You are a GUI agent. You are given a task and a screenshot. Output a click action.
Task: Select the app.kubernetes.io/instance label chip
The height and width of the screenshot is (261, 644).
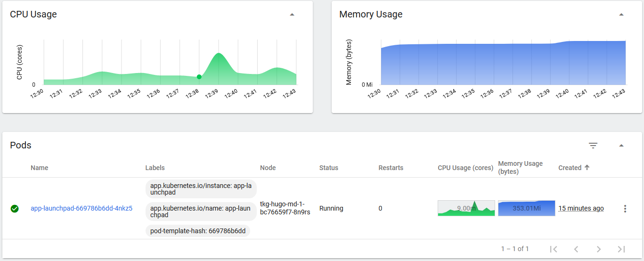point(201,189)
